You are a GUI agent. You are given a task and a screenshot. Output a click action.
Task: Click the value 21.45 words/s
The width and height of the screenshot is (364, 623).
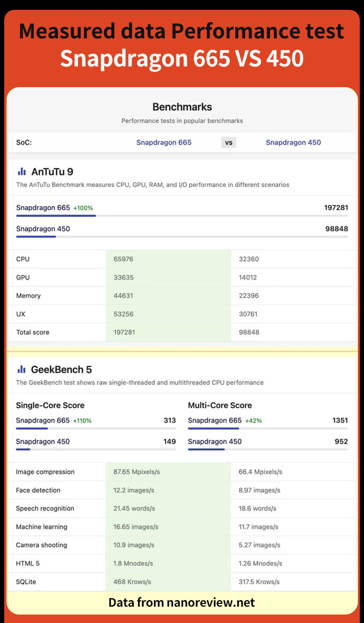click(134, 508)
